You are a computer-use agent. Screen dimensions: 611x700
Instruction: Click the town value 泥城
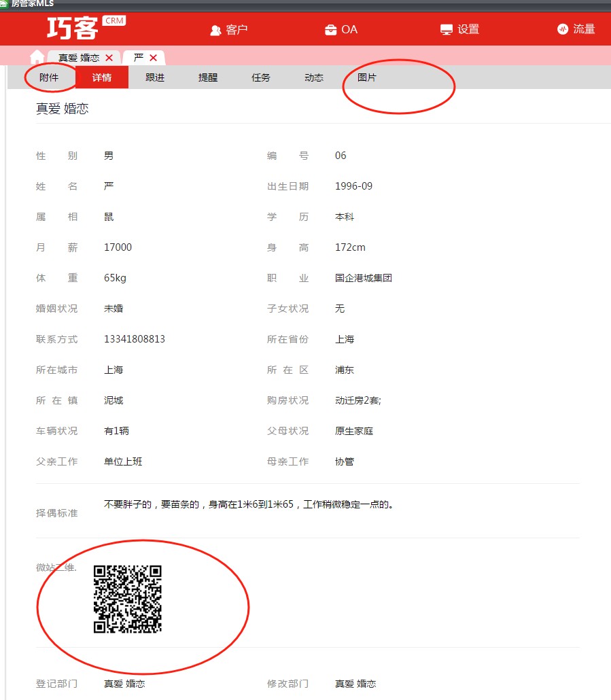[114, 400]
